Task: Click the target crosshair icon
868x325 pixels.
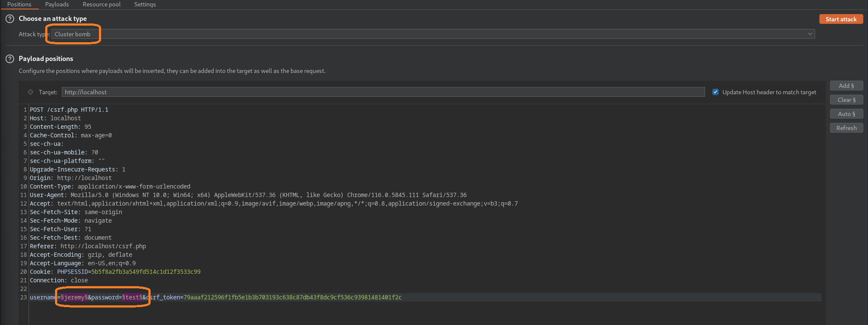Action: 30,92
